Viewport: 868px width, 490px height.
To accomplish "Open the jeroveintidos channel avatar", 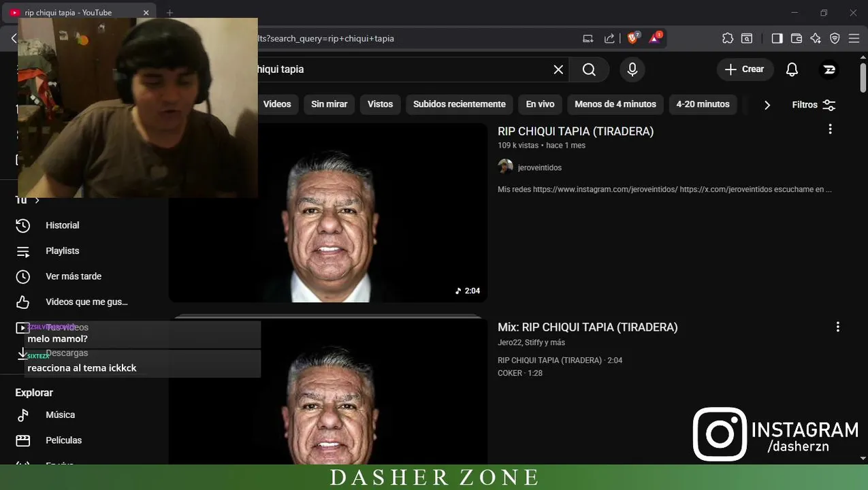I will (505, 167).
